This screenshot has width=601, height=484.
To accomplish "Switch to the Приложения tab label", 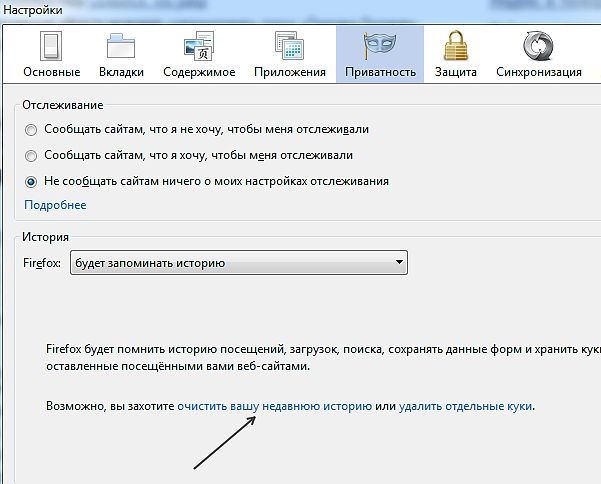I will pos(290,72).
